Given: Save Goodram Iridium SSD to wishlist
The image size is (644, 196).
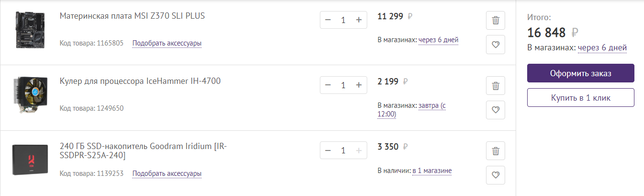Looking at the screenshot, I should pyautogui.click(x=496, y=175).
